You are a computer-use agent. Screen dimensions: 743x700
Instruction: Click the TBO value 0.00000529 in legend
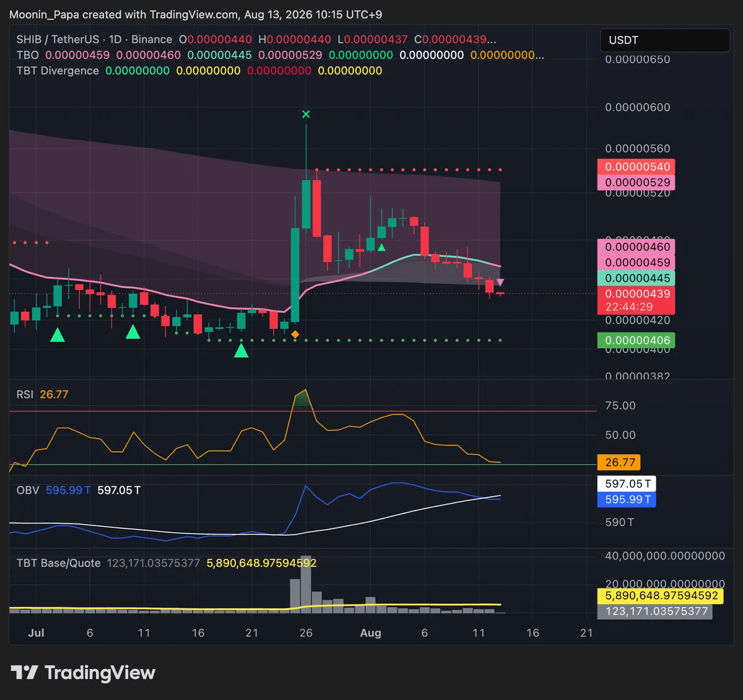click(x=290, y=55)
